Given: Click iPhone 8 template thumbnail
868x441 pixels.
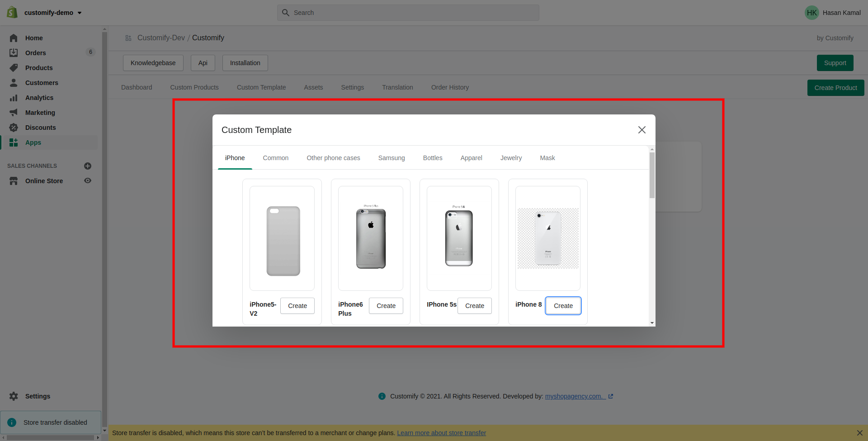Looking at the screenshot, I should click(x=548, y=238).
